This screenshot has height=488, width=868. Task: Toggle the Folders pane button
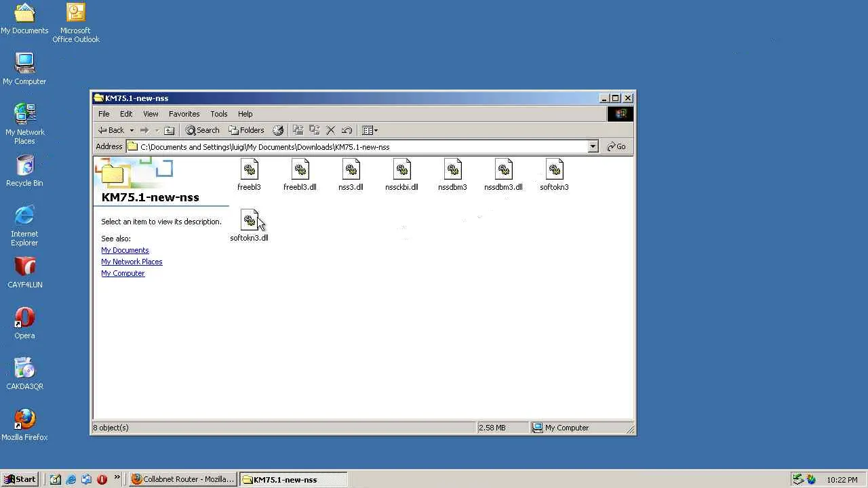click(246, 130)
